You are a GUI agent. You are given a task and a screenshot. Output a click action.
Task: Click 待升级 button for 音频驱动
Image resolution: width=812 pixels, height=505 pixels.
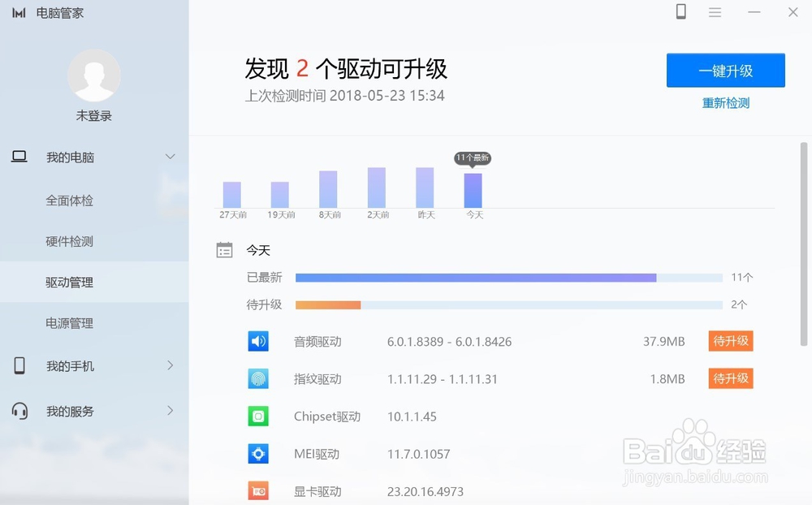coord(730,341)
